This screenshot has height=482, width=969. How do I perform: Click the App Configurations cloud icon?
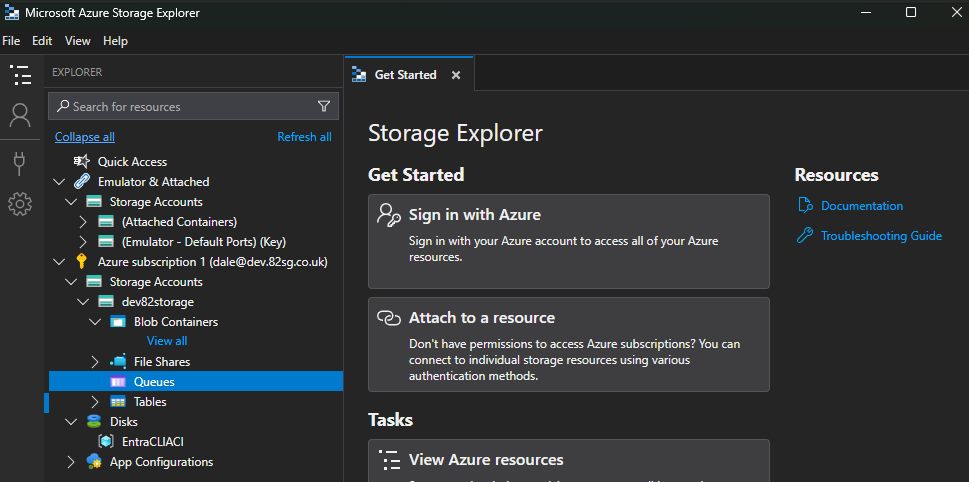94,462
